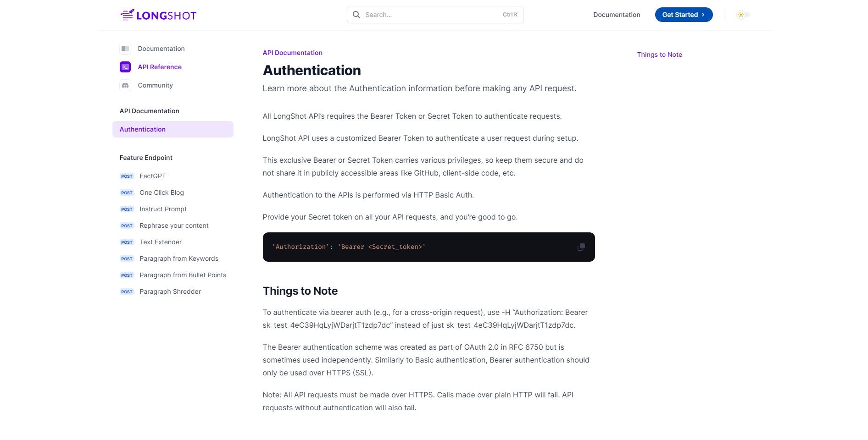Open the One Click Blog endpoint

pyautogui.click(x=161, y=192)
